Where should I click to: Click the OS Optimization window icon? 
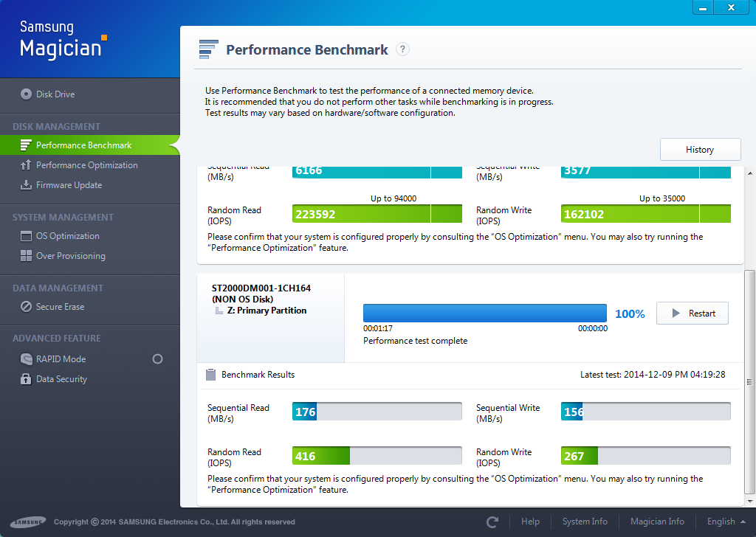(26, 236)
